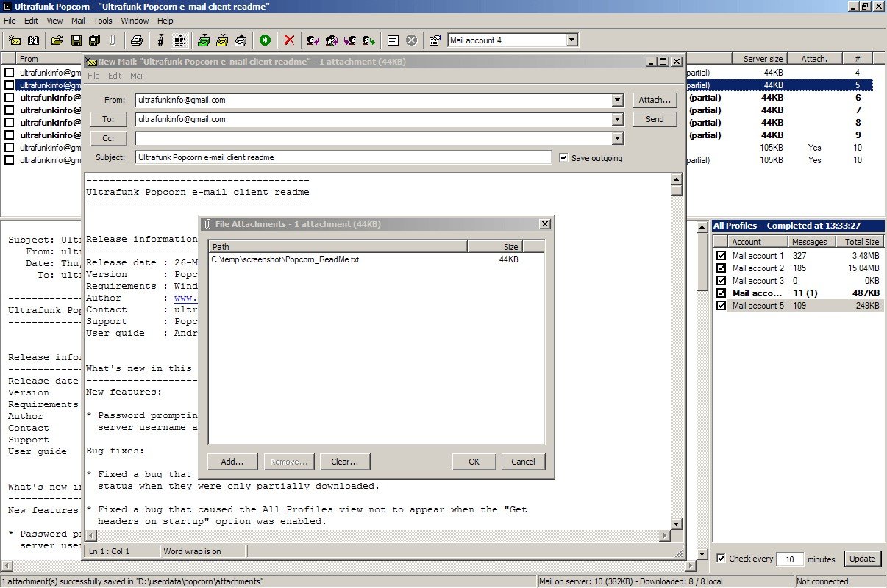Click the Cc: address button
The image size is (887, 588).
[x=109, y=138]
